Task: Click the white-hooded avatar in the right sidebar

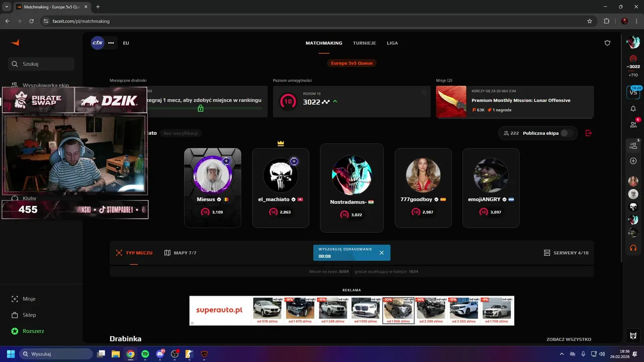Action: click(x=633, y=194)
